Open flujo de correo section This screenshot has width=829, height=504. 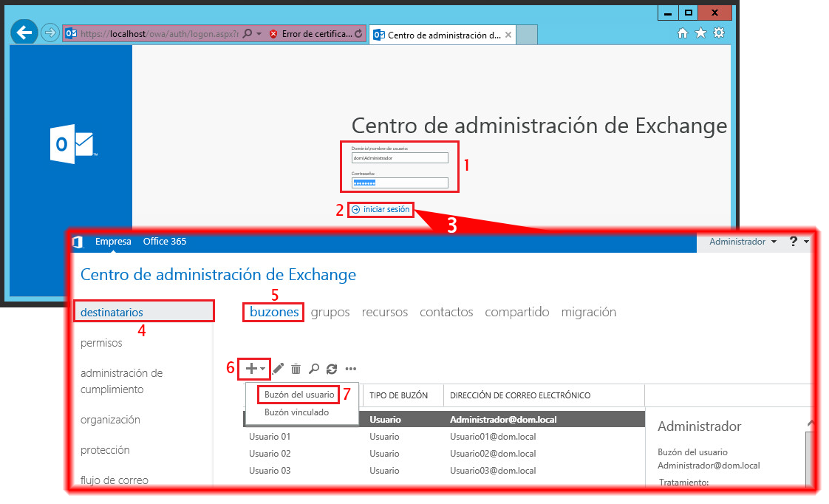[115, 480]
